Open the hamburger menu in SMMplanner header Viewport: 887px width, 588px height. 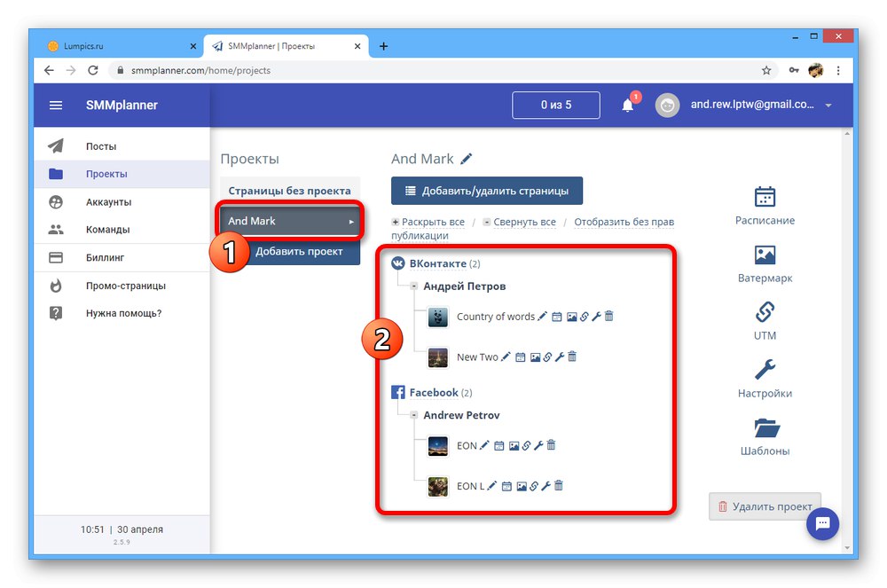[x=55, y=106]
